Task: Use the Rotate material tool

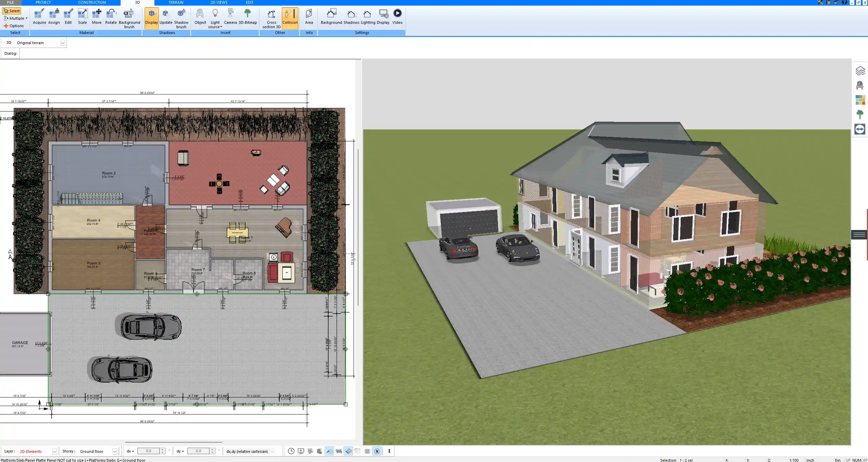Action: coord(111,17)
